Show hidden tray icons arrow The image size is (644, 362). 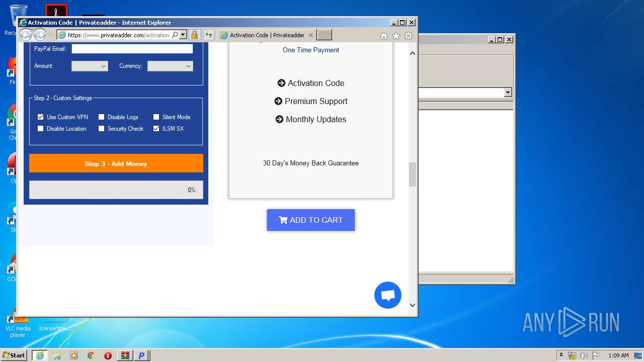coord(561,355)
